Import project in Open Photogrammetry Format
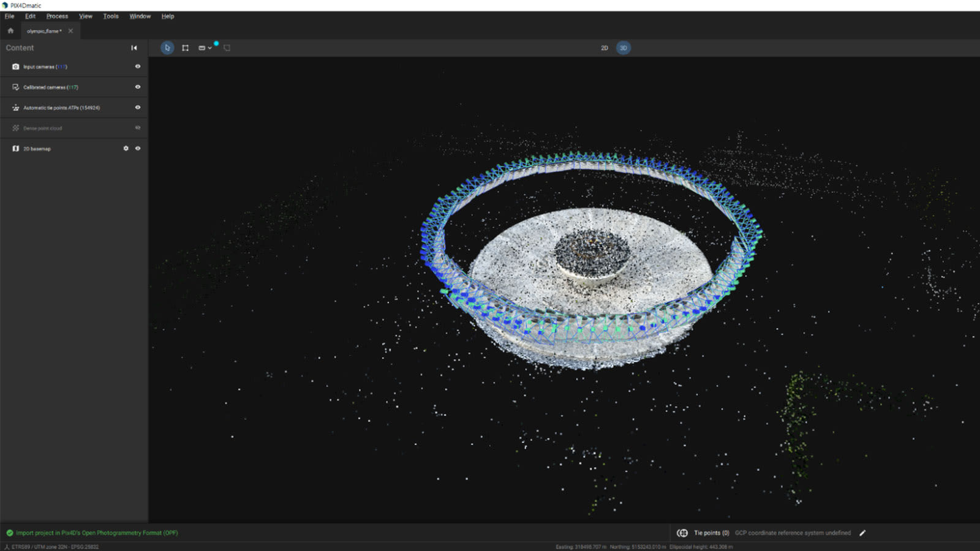The image size is (980, 551). 96,533
